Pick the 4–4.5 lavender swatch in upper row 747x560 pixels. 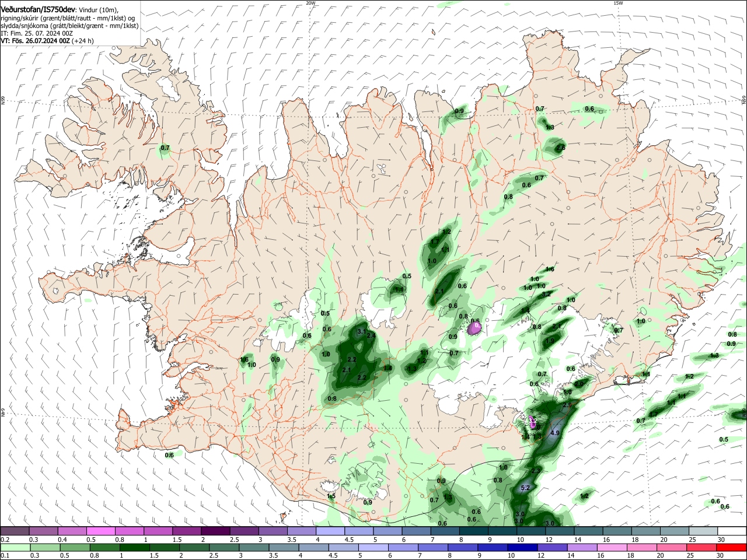coord(330,531)
